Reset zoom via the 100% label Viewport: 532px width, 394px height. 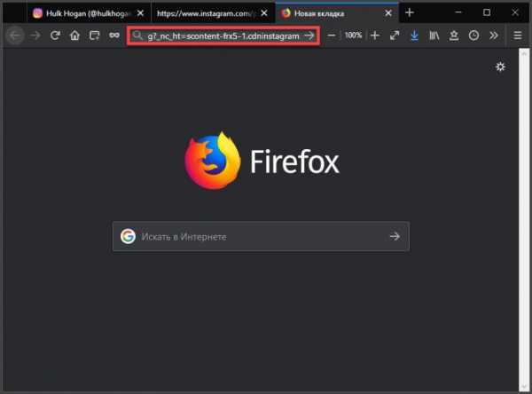pyautogui.click(x=353, y=35)
